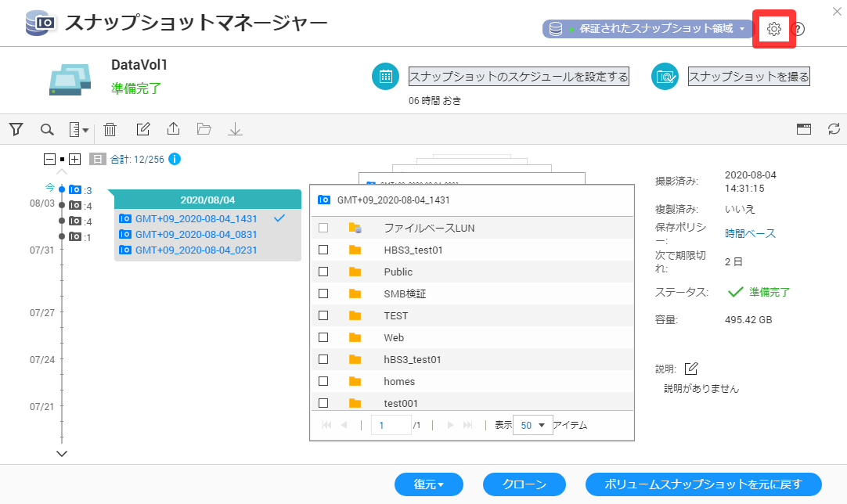The height and width of the screenshot is (504, 847).
Task: Open the 保証されたスナップショット領域 dropdown
Action: [647, 29]
